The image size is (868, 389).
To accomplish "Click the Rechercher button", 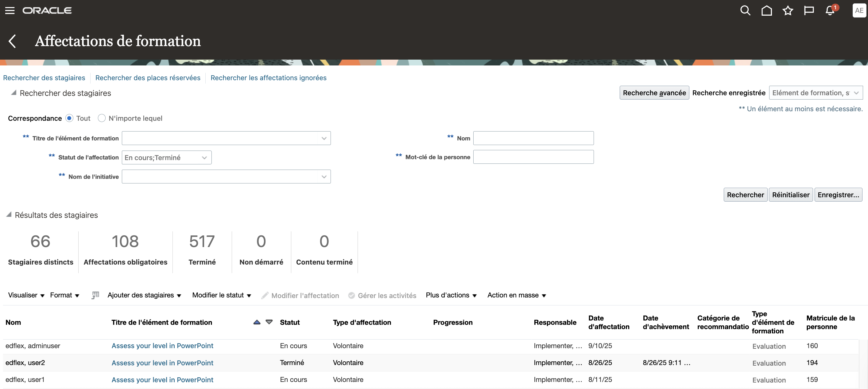I will point(745,195).
